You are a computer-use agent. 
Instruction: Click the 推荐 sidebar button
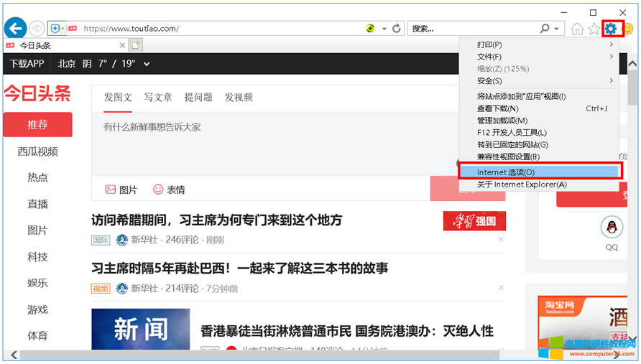pyautogui.click(x=37, y=125)
